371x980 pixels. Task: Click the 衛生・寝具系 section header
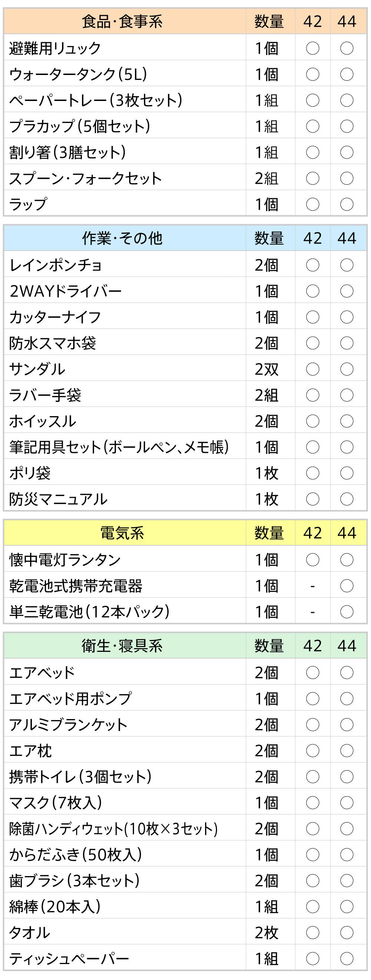tap(122, 646)
